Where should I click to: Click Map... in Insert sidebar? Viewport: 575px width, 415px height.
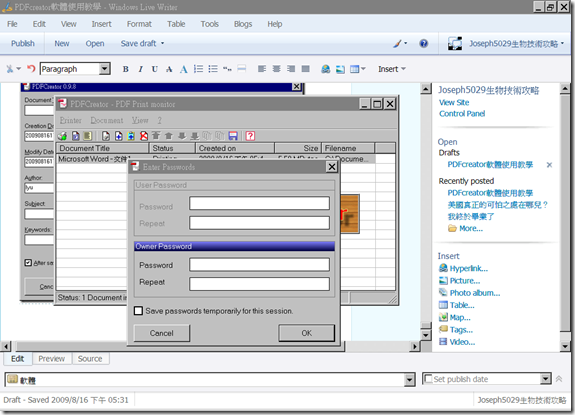pos(460,317)
